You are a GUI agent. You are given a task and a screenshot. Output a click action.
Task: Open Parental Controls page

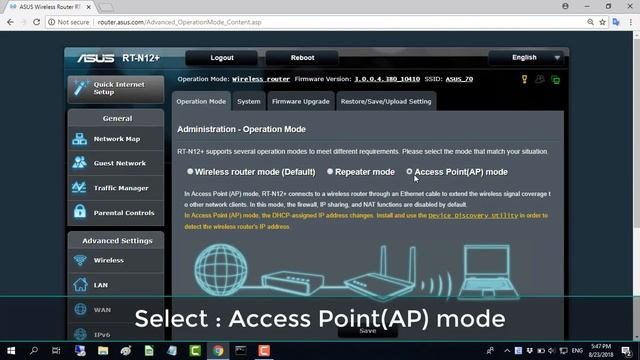pos(116,212)
